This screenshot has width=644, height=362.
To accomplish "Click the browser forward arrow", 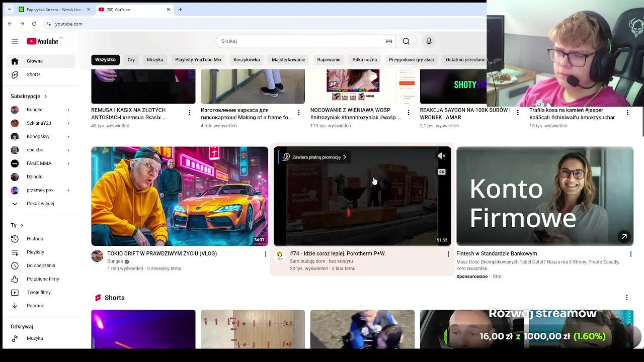I will pos(22,24).
